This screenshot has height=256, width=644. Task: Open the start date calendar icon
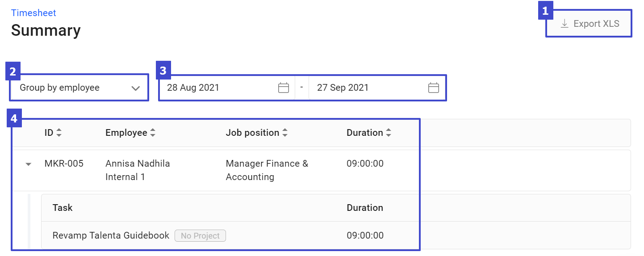(284, 88)
